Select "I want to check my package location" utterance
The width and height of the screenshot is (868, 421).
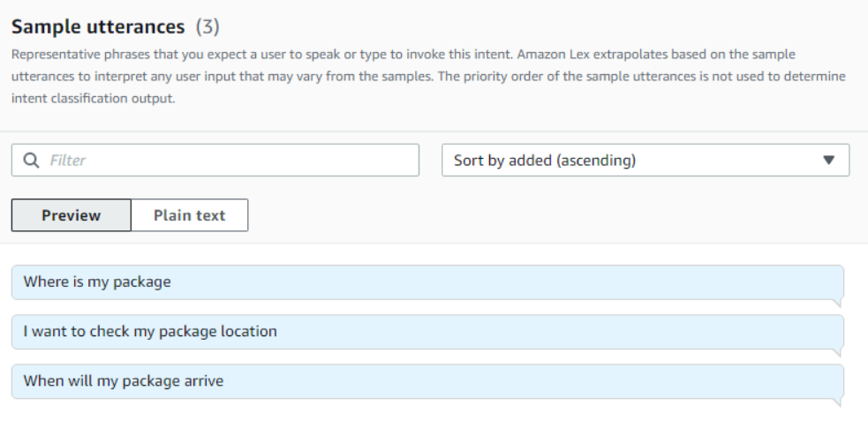pyautogui.click(x=427, y=332)
